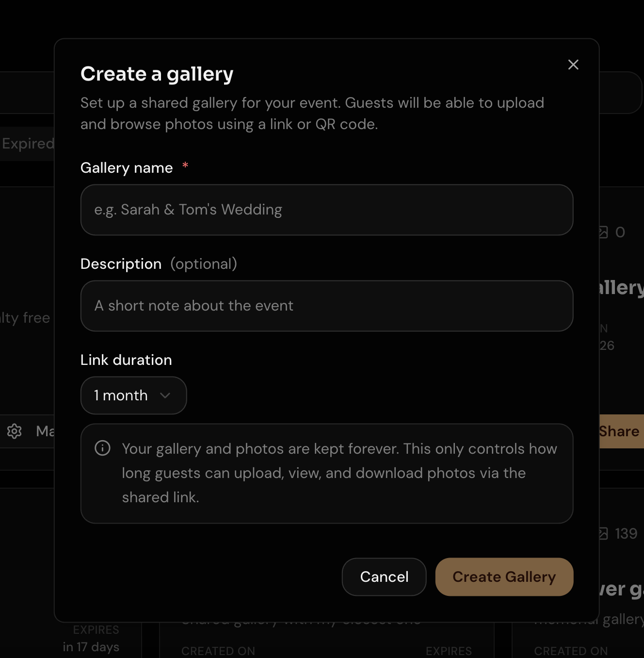Click the photo count icon showing 139

(x=603, y=534)
